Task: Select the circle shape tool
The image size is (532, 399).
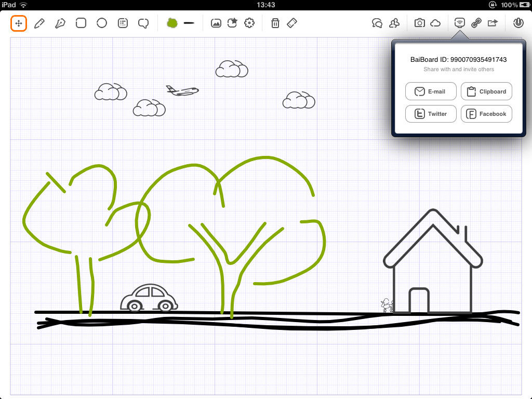Action: pyautogui.click(x=102, y=23)
